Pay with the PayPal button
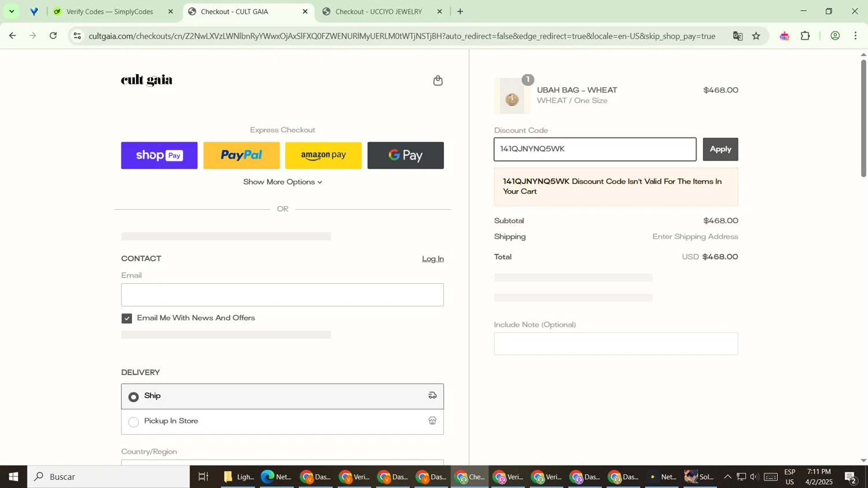This screenshot has width=868, height=488. (x=241, y=156)
